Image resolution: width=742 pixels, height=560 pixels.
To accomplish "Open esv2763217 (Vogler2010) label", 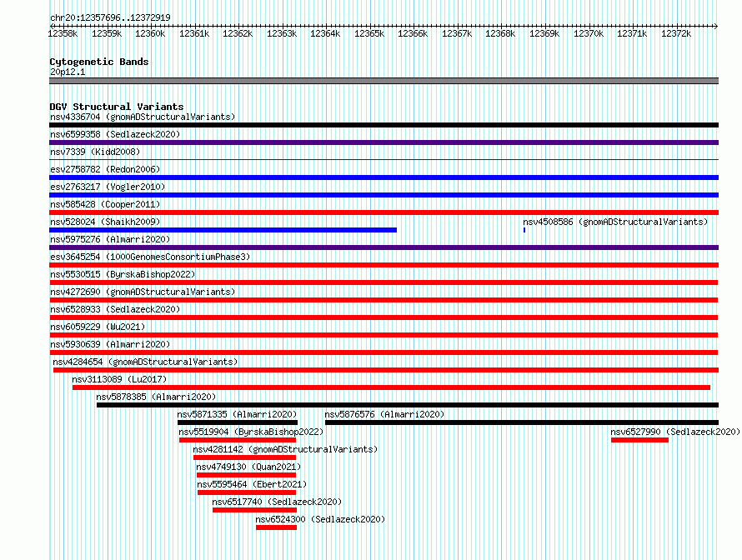I will [108, 187].
